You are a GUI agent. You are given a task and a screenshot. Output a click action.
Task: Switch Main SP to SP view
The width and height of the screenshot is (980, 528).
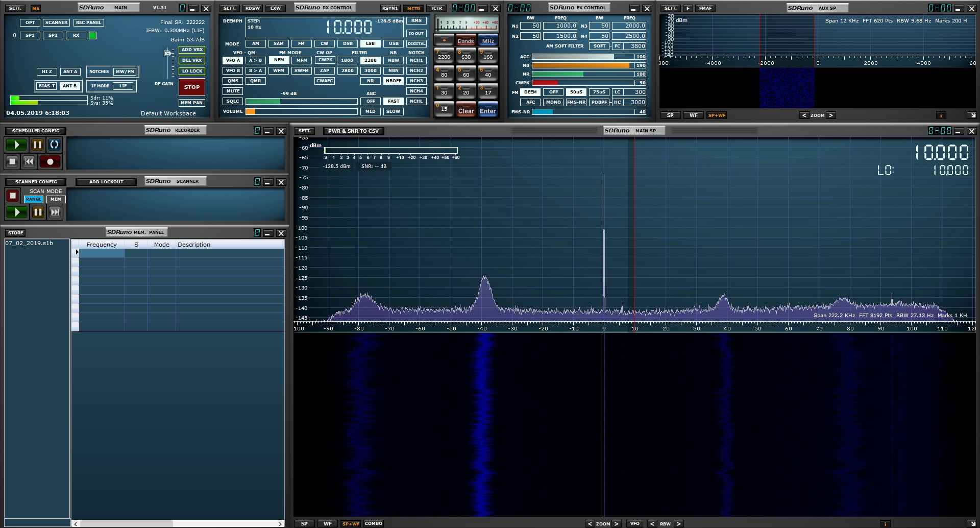tap(304, 523)
